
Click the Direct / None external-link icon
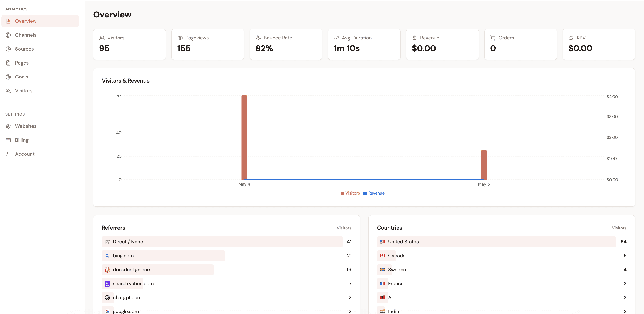coord(107,242)
